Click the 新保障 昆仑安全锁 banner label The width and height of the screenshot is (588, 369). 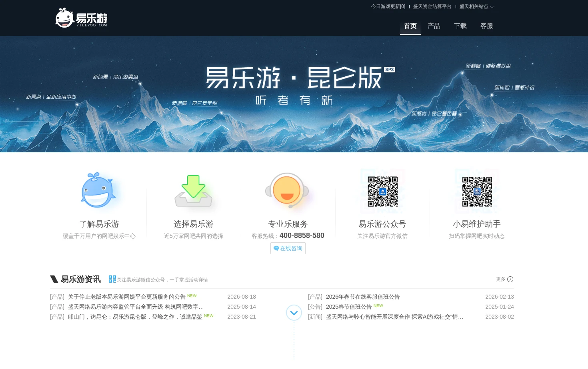pos(195,103)
